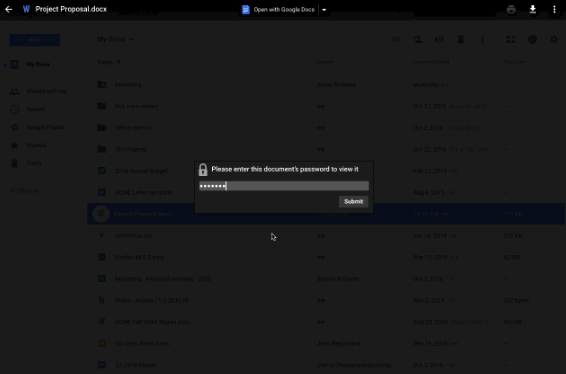Go back using the arrow beside Project Proposal.docx

pos(9,9)
